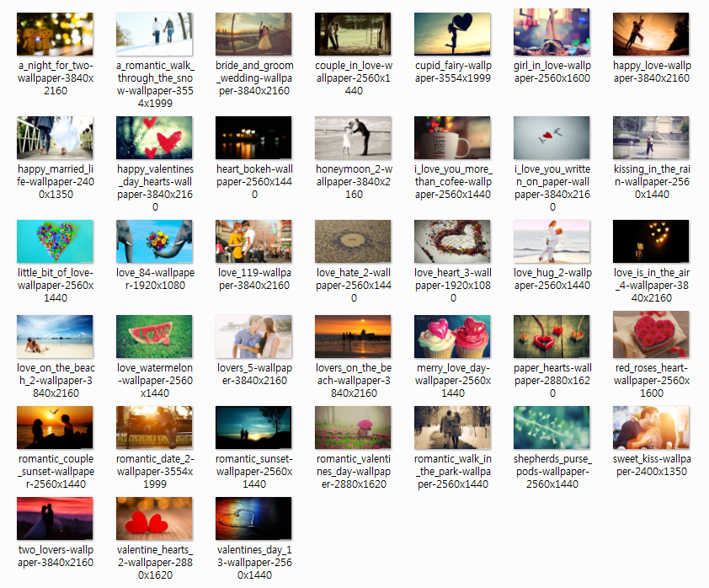Click the red_roses_heart wallpaper thumbnail
Viewport: 709px width, 588px height.
pos(651,334)
